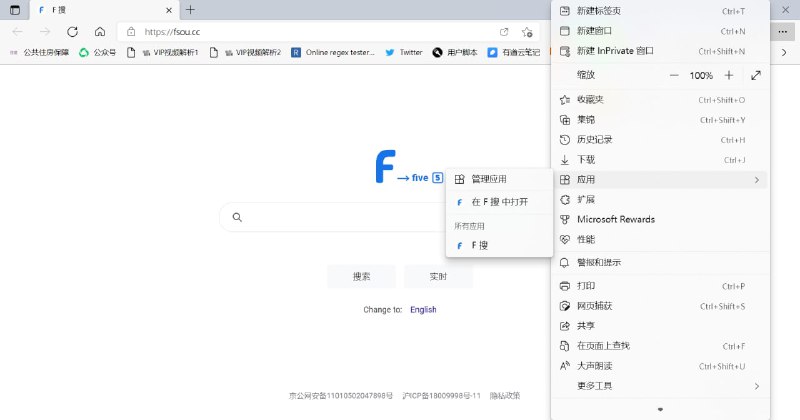Select 在页面上查找 find entry
The width and height of the screenshot is (800, 420).
point(660,346)
